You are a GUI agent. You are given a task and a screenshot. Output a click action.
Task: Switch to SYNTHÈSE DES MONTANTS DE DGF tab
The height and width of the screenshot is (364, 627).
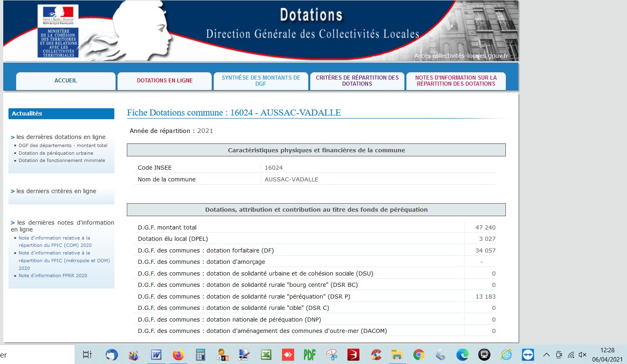(261, 81)
